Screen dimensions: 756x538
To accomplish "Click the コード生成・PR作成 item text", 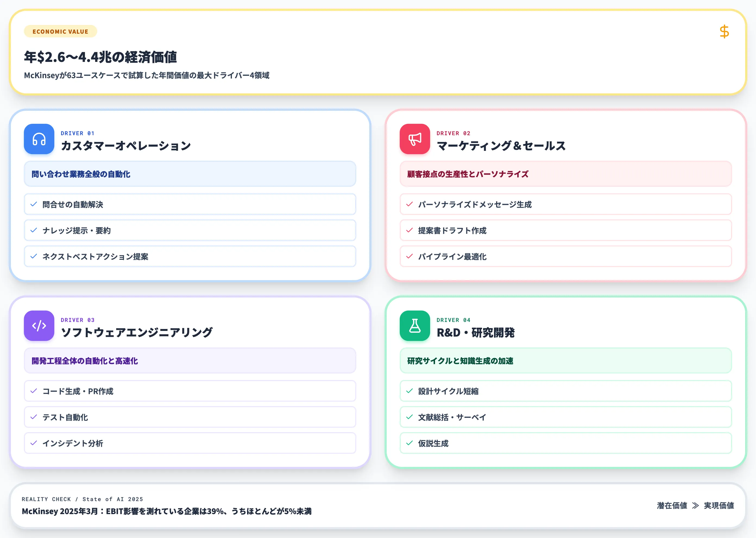I will tap(78, 391).
